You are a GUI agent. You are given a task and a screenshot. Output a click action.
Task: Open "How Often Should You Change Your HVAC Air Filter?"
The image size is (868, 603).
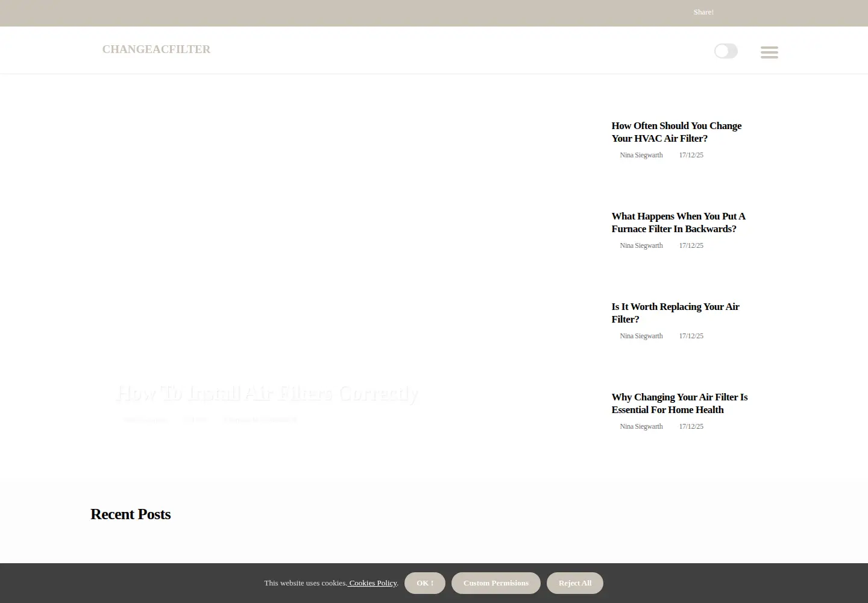click(x=676, y=132)
